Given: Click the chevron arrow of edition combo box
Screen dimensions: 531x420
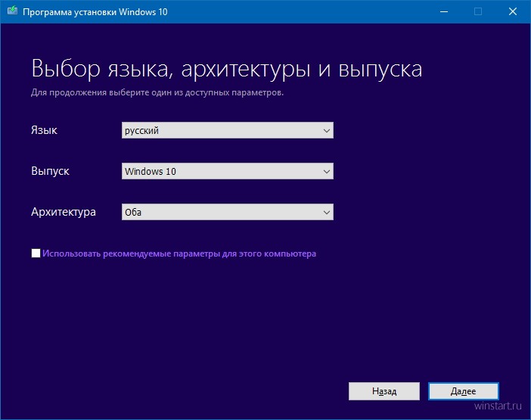Looking at the screenshot, I should pos(326,172).
